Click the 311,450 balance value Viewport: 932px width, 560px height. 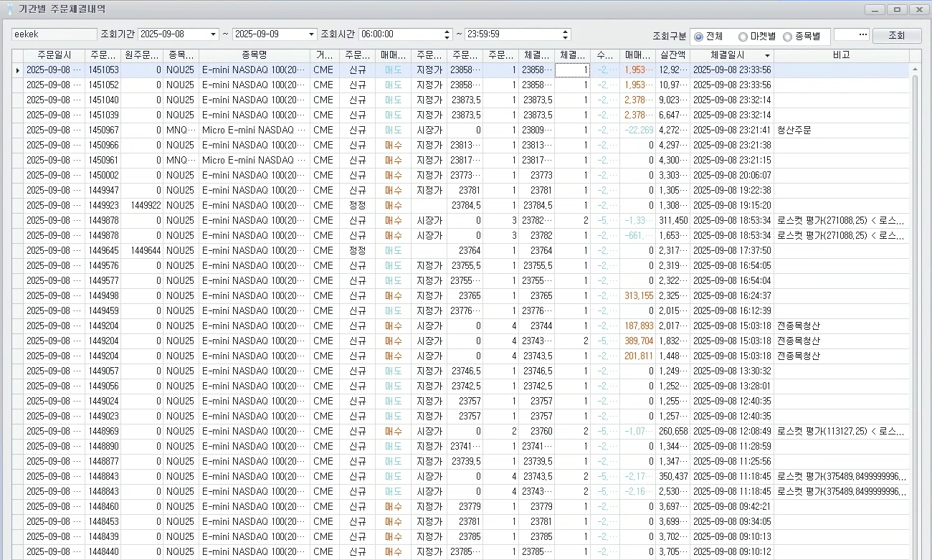673,221
